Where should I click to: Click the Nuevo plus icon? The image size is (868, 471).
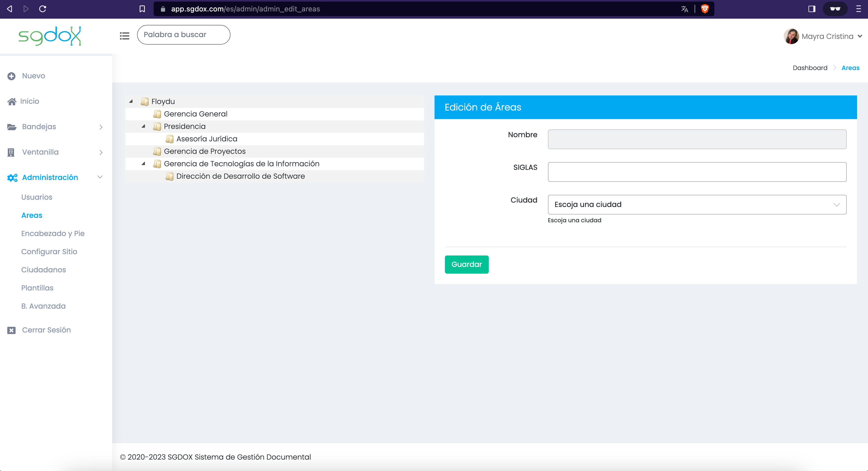click(x=11, y=76)
